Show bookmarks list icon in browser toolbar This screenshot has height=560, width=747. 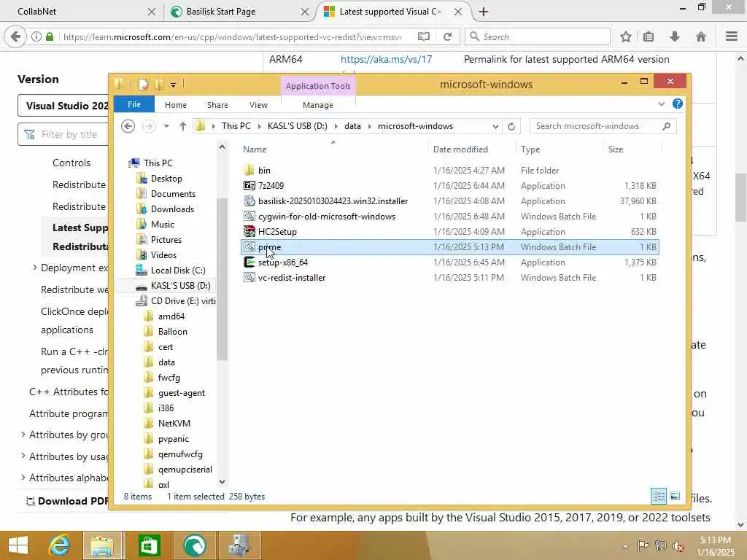pyautogui.click(x=649, y=36)
